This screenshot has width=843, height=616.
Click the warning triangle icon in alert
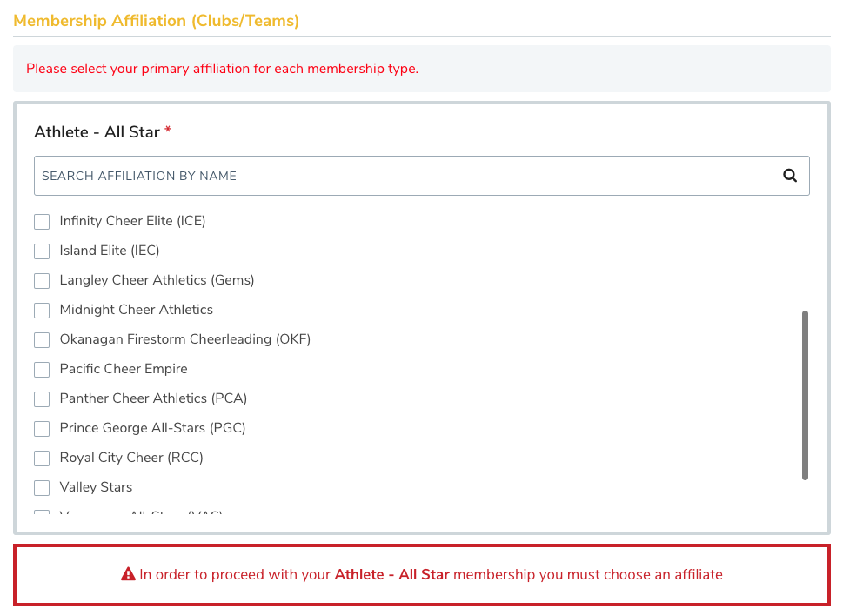(x=128, y=574)
